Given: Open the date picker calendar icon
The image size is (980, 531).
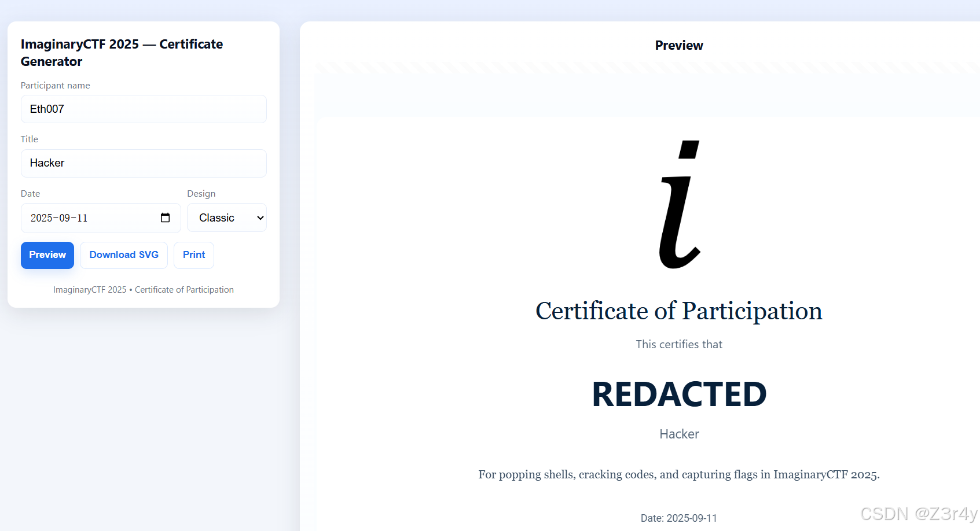Looking at the screenshot, I should click(165, 217).
